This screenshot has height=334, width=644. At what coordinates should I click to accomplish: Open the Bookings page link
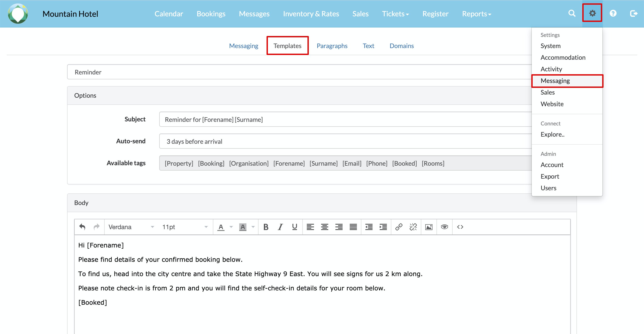211,14
